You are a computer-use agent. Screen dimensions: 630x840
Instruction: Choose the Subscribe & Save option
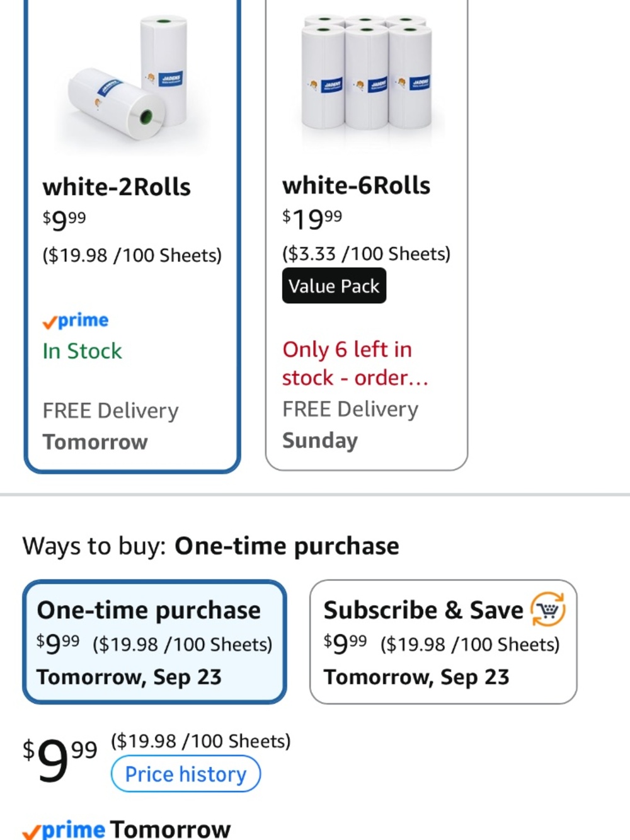click(443, 642)
